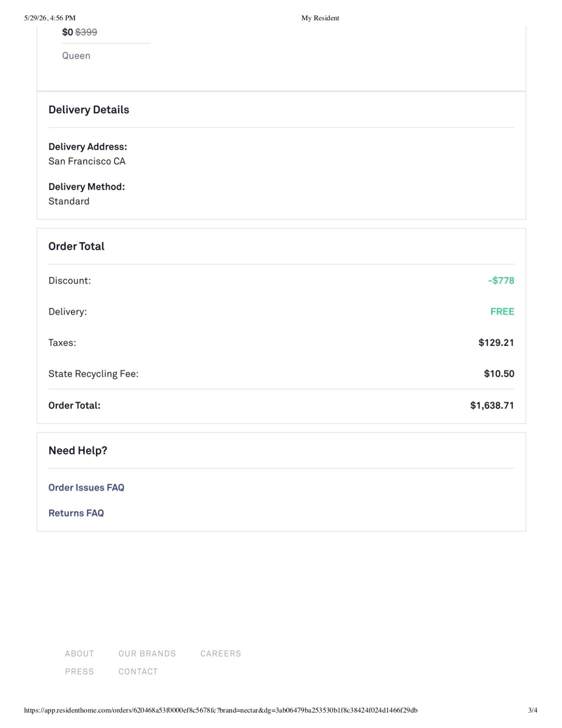
Task: Click the PRESS footer link
Action: pos(80,672)
